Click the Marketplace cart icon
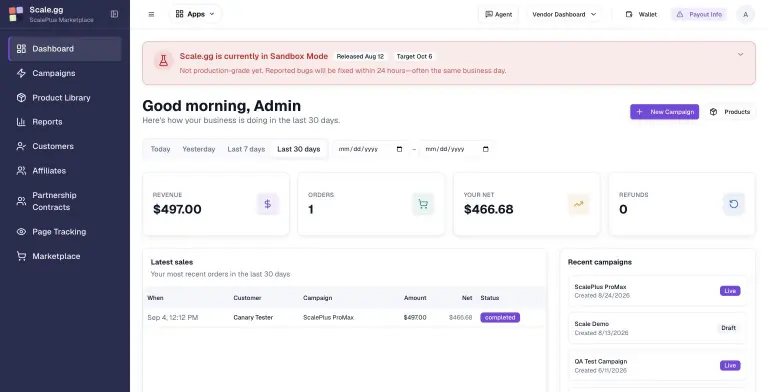Screen dimensions: 768x392 tap(21, 256)
